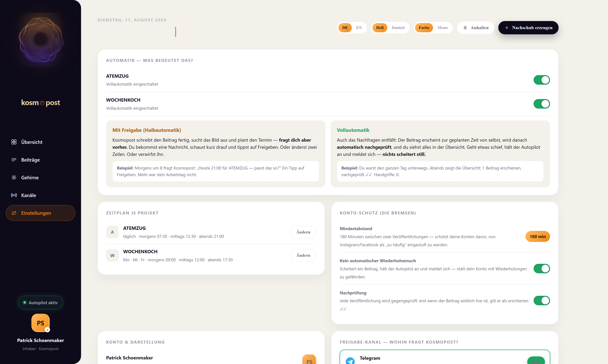
Task: Click the name Patrick Schoenmaker in sidebar
Action: tap(41, 340)
